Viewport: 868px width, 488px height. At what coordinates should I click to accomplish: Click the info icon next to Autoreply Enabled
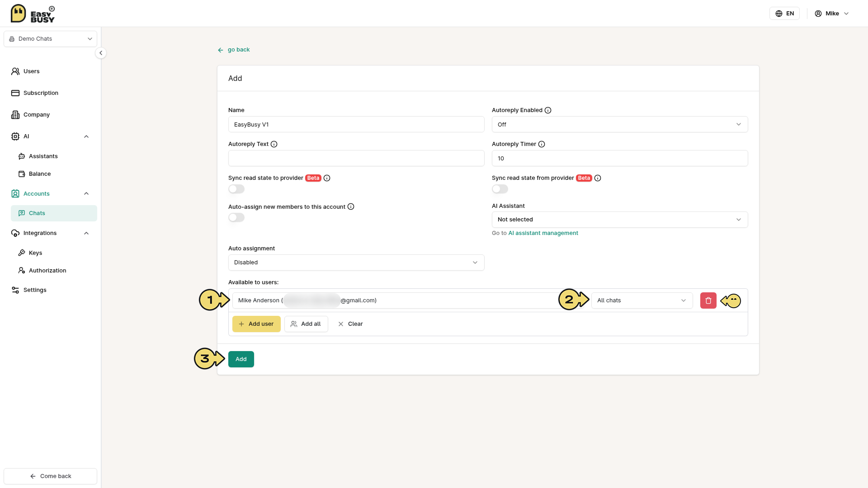coord(548,110)
